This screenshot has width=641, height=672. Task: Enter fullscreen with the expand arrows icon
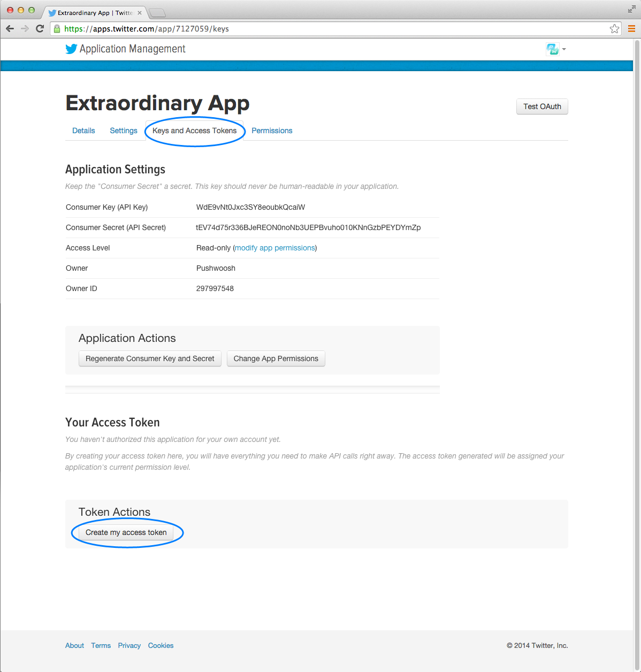click(x=631, y=9)
